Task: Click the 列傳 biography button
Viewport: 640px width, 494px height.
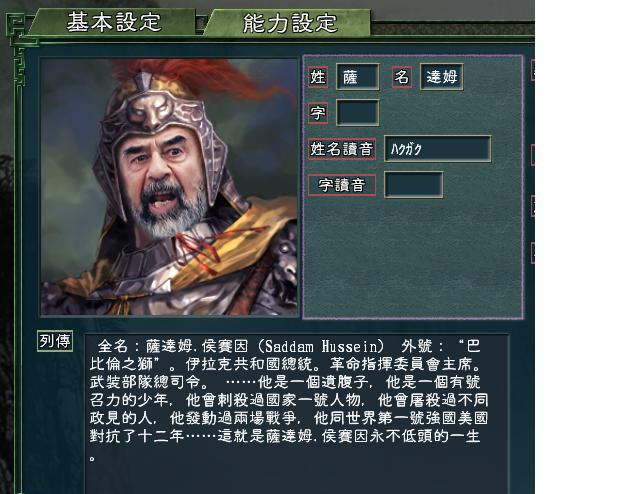Action: pyautogui.click(x=55, y=340)
